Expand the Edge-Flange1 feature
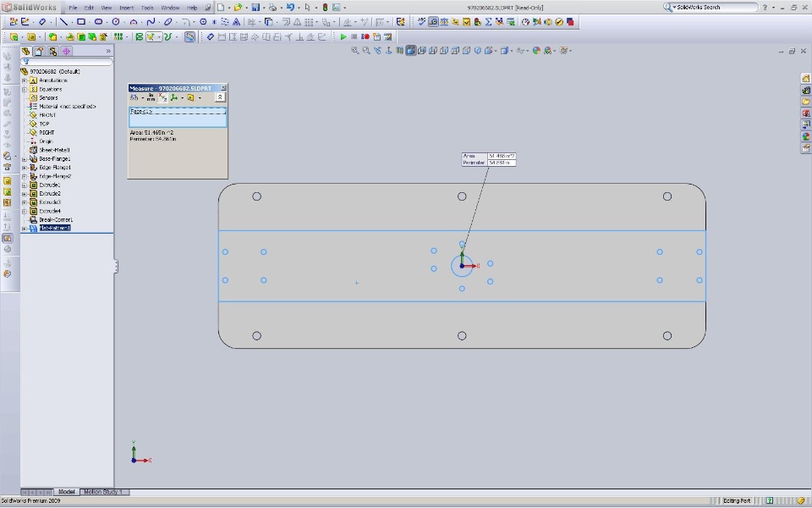 click(25, 168)
